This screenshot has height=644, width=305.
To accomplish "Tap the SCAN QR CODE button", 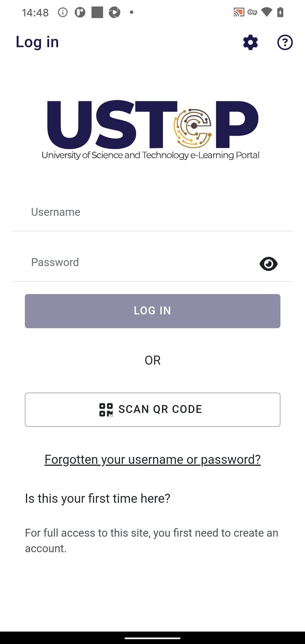I will [x=152, y=409].
